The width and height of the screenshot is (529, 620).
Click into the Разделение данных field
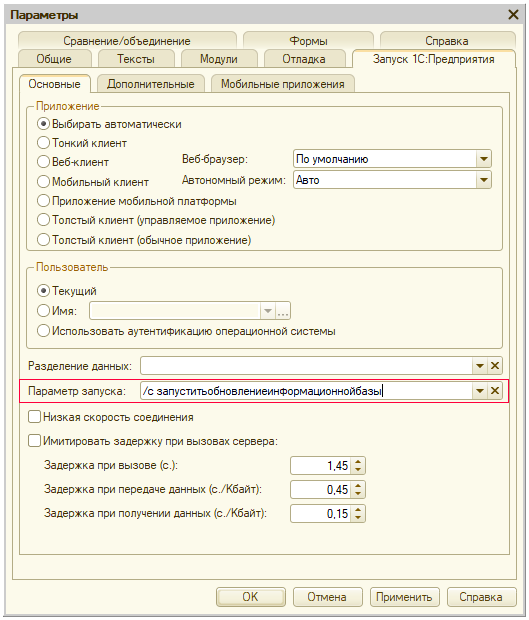pyautogui.click(x=306, y=366)
